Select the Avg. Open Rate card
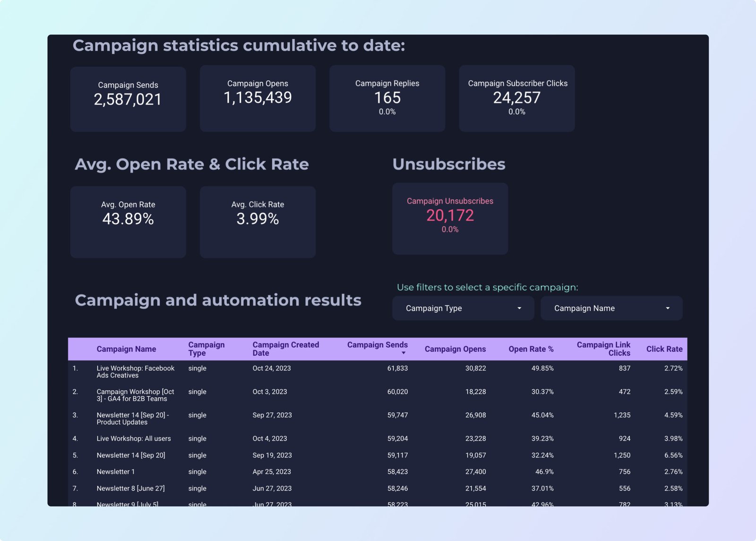756x541 pixels. click(x=128, y=221)
